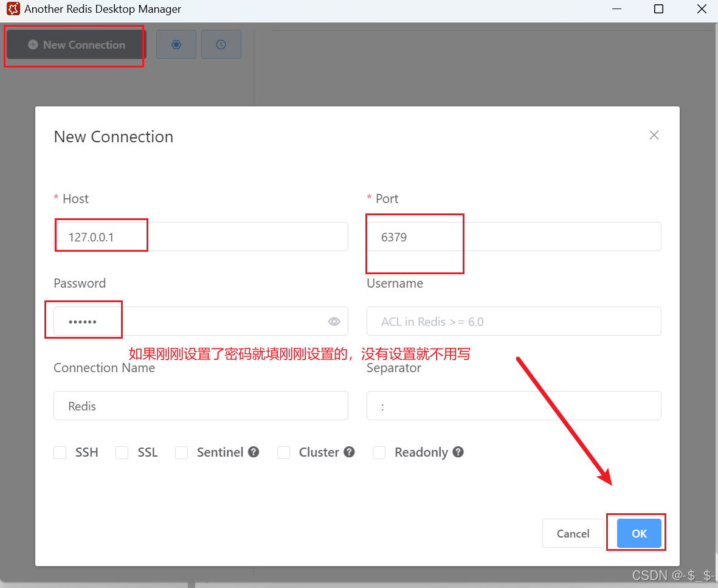Open command log via the clock icon
718x588 pixels.
coord(221,44)
